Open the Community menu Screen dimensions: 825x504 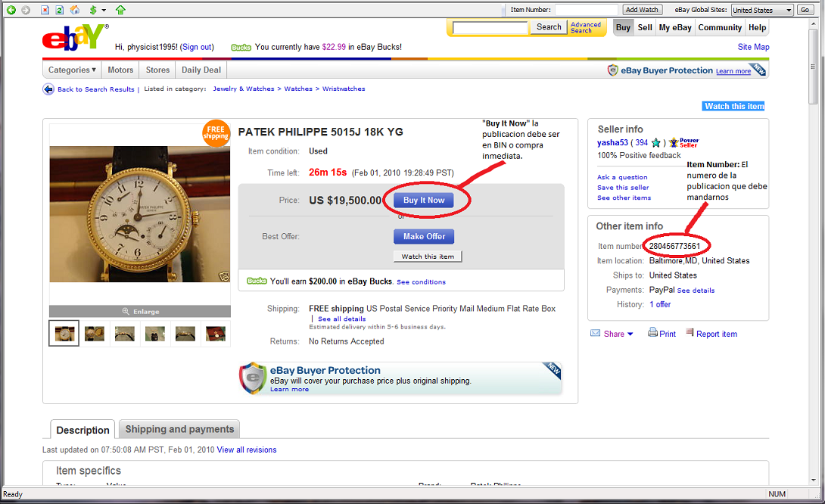pos(720,27)
